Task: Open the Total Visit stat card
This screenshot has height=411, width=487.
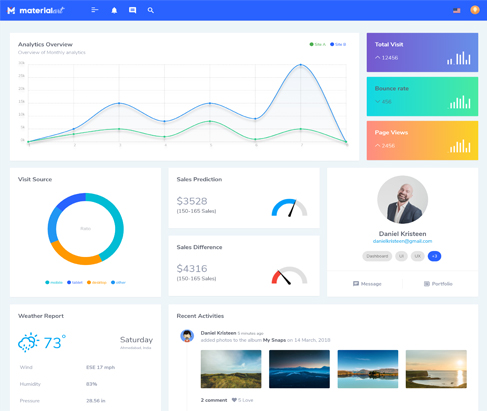Action: click(422, 52)
